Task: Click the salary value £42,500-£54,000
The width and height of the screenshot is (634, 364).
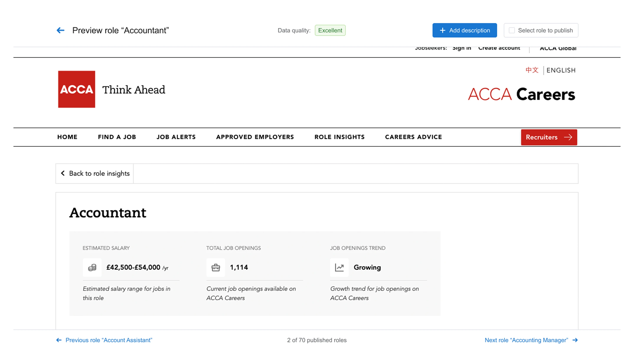Action: [x=133, y=267]
